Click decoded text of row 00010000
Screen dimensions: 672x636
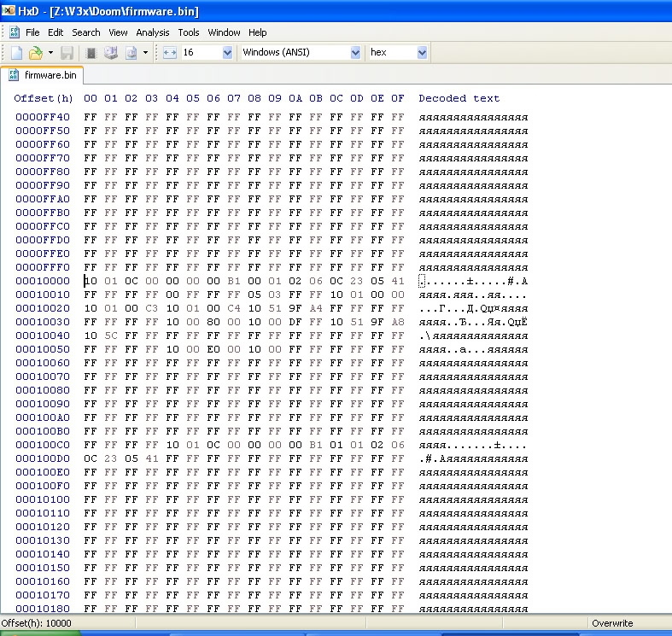(x=473, y=281)
